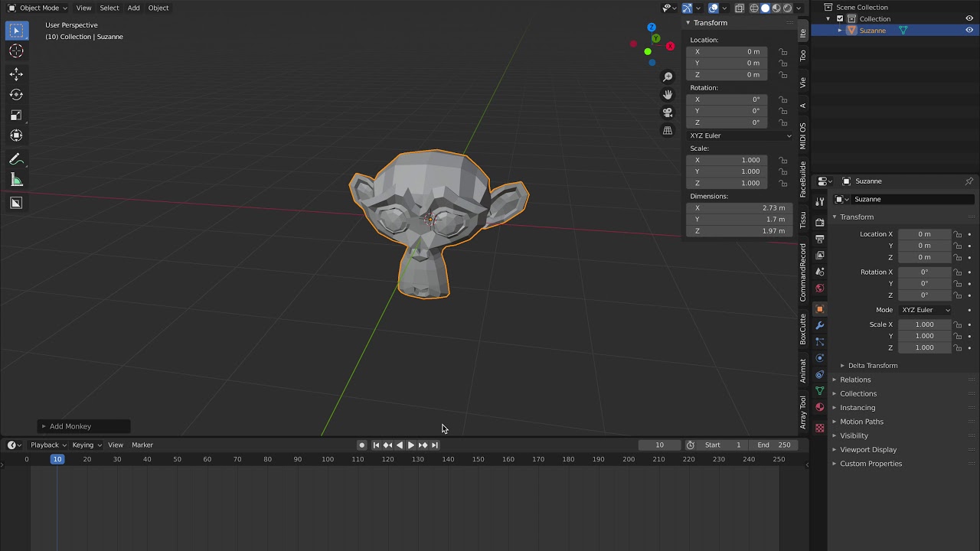Open the Output properties printer icon
The width and height of the screenshot is (980, 551).
pyautogui.click(x=819, y=239)
